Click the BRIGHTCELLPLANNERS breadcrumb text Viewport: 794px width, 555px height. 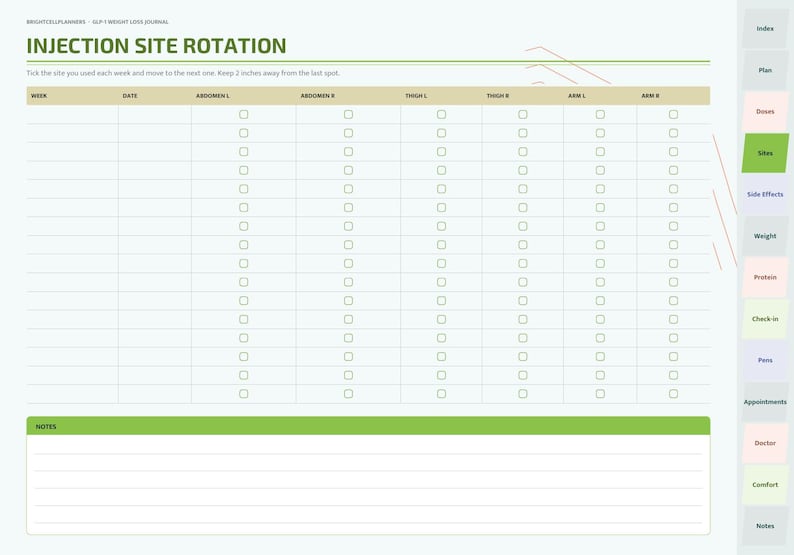point(56,22)
